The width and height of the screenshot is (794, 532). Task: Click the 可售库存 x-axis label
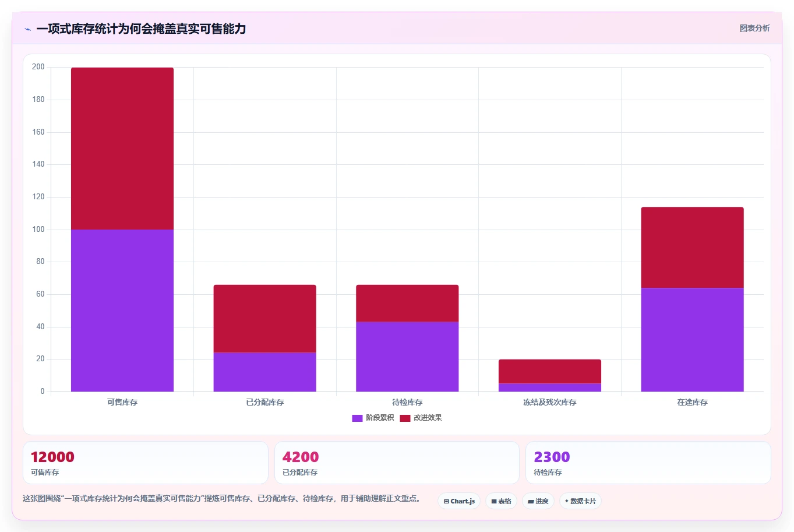click(x=122, y=403)
